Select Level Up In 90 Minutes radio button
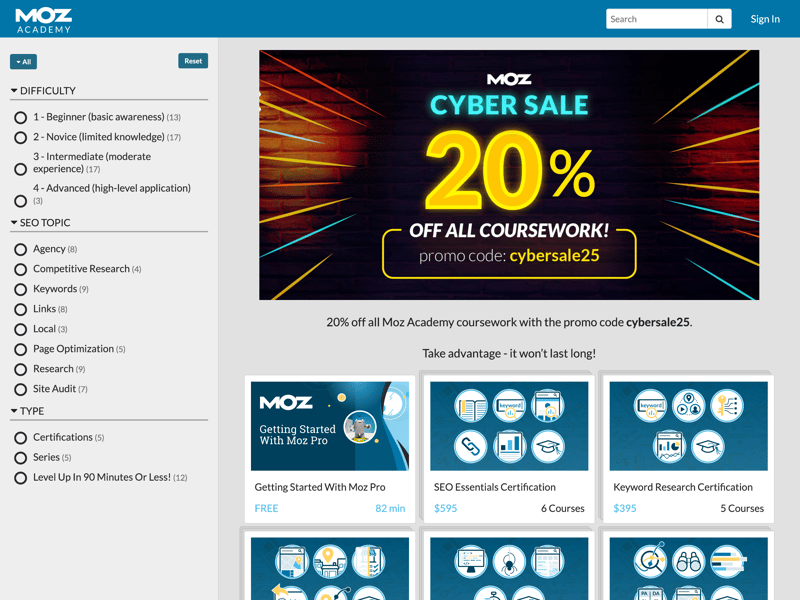This screenshot has width=800, height=600. [20, 478]
